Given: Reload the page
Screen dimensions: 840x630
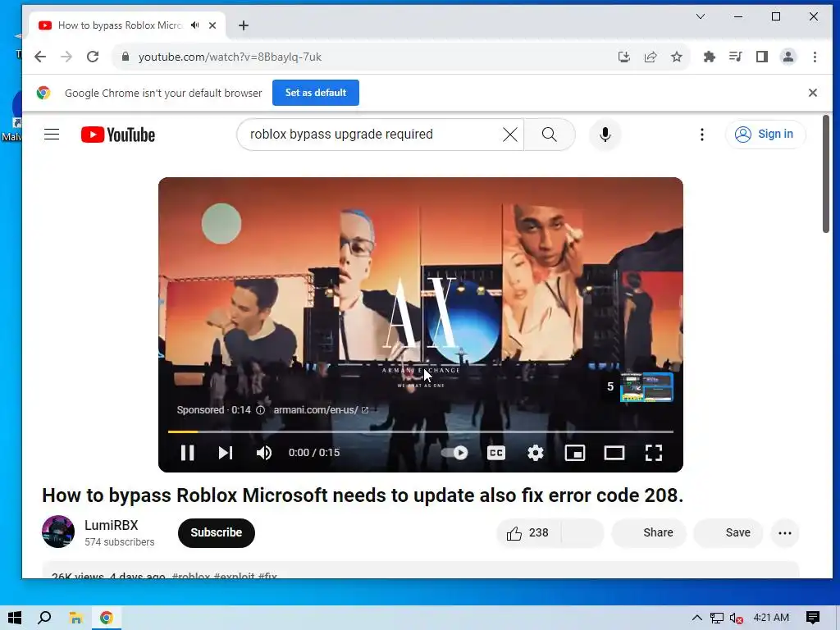Looking at the screenshot, I should (93, 57).
